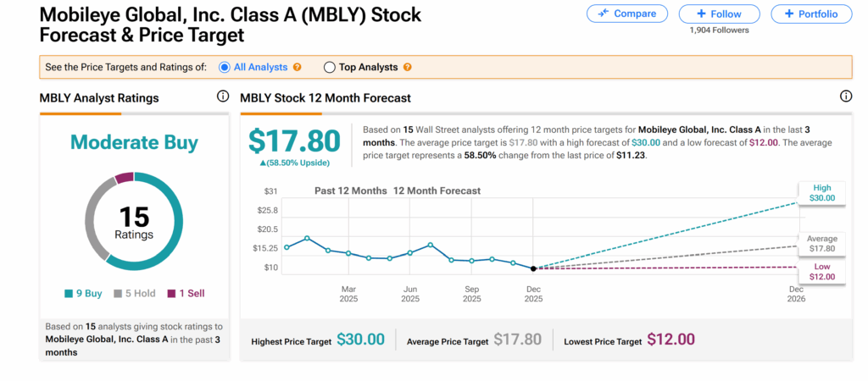Select the All Analysts radio button
Image resolution: width=868 pixels, height=381 pixels.
coord(225,67)
